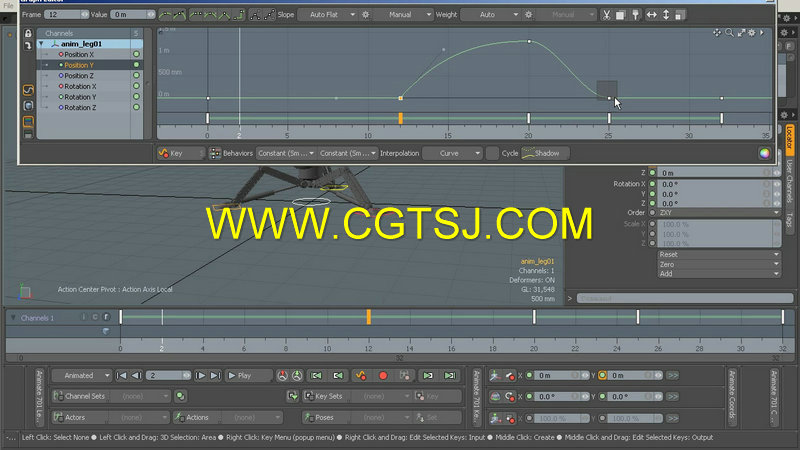Click the cube icon in graph editor left strip
This screenshot has height=450, width=800.
coord(29,106)
